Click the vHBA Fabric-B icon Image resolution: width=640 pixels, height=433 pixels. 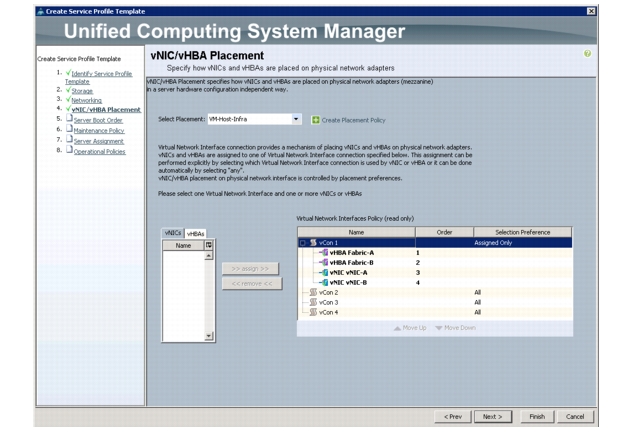pyautogui.click(x=325, y=262)
